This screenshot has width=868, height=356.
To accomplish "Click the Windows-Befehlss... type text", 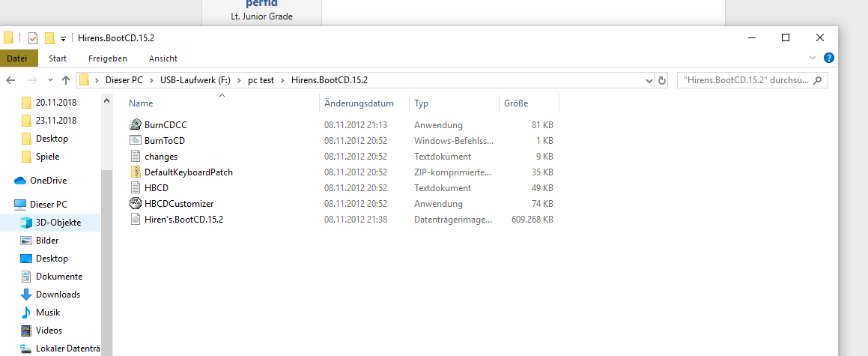I will pyautogui.click(x=454, y=141).
